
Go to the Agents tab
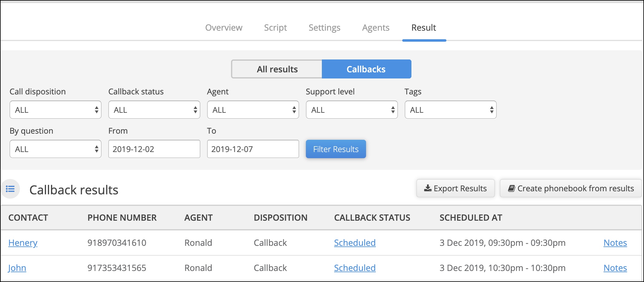376,28
